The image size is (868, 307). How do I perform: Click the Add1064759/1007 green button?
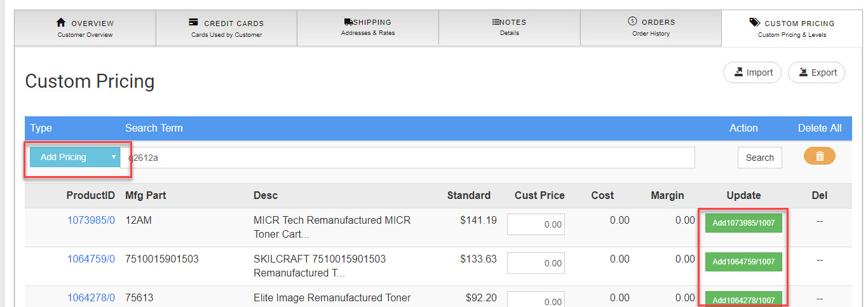pyautogui.click(x=743, y=262)
